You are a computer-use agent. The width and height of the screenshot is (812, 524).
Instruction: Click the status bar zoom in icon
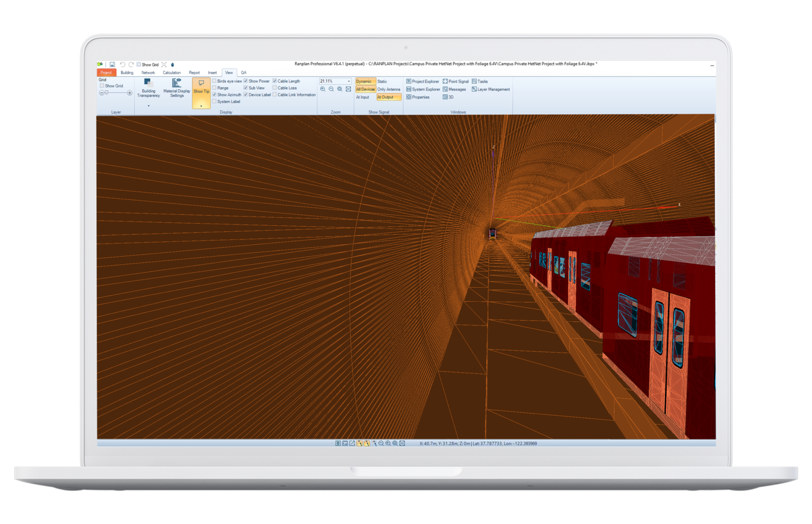point(388,443)
